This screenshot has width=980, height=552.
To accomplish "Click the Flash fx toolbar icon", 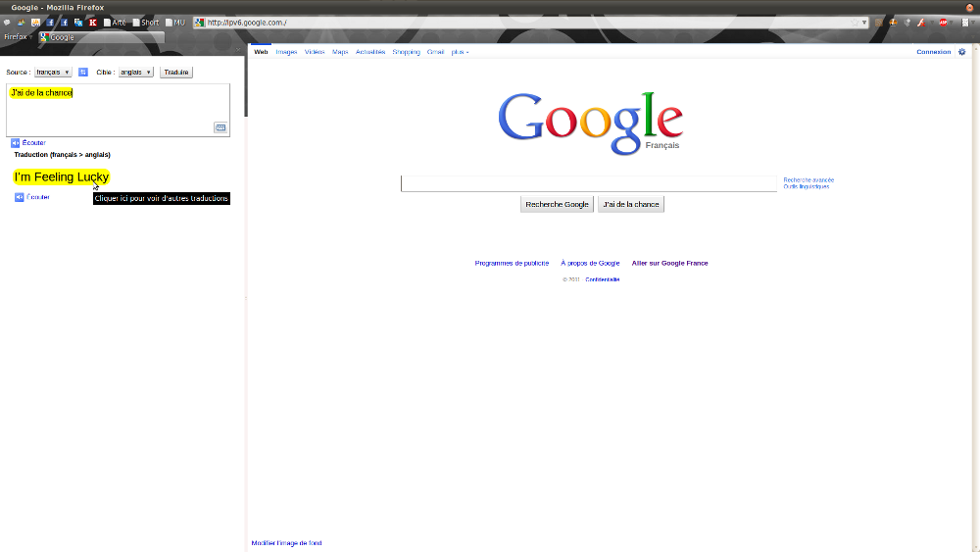I will pyautogui.click(x=921, y=23).
